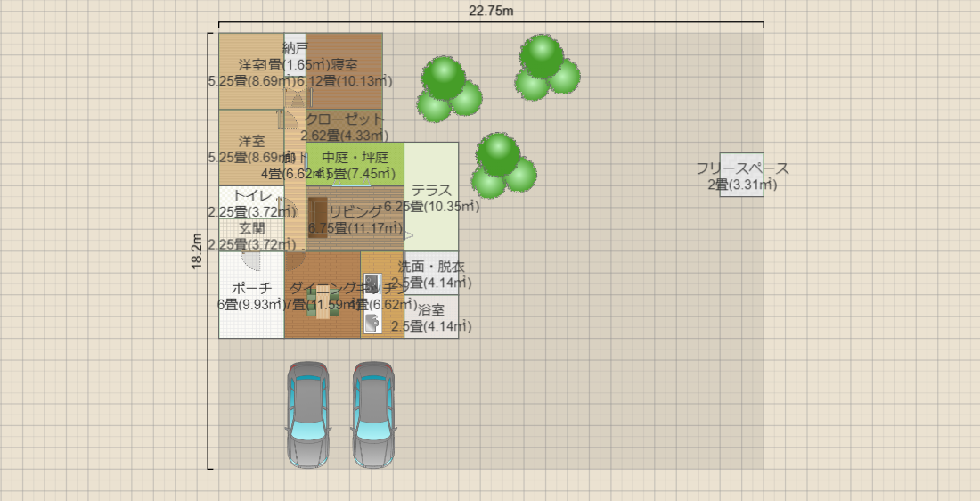Click the sofa in the living room
Screen dimensions: 980x501
pyautogui.click(x=317, y=218)
